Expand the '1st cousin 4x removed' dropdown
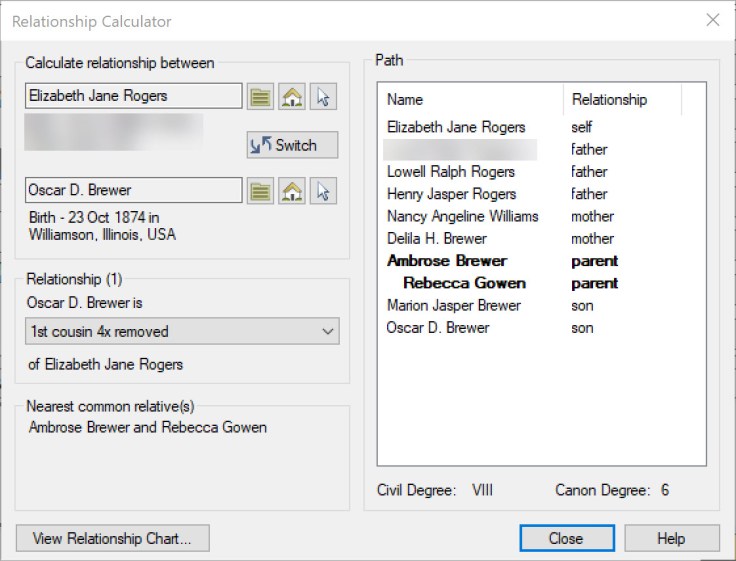This screenshot has height=561, width=736. [327, 331]
